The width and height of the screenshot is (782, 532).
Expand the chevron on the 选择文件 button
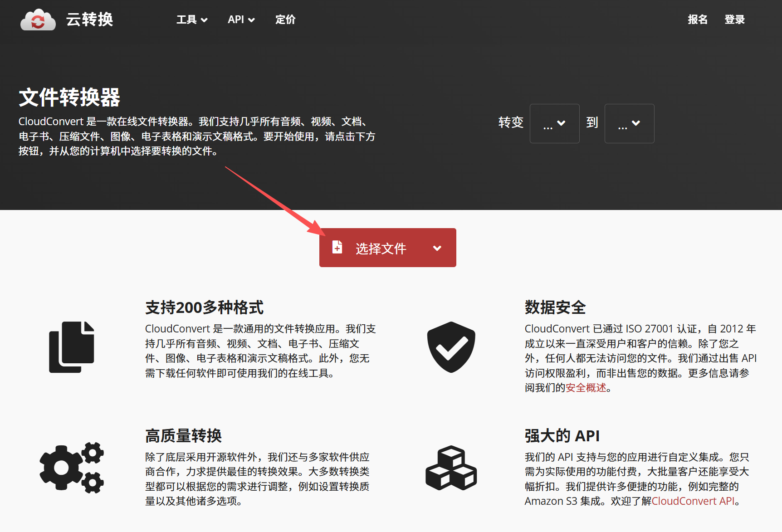[437, 248]
